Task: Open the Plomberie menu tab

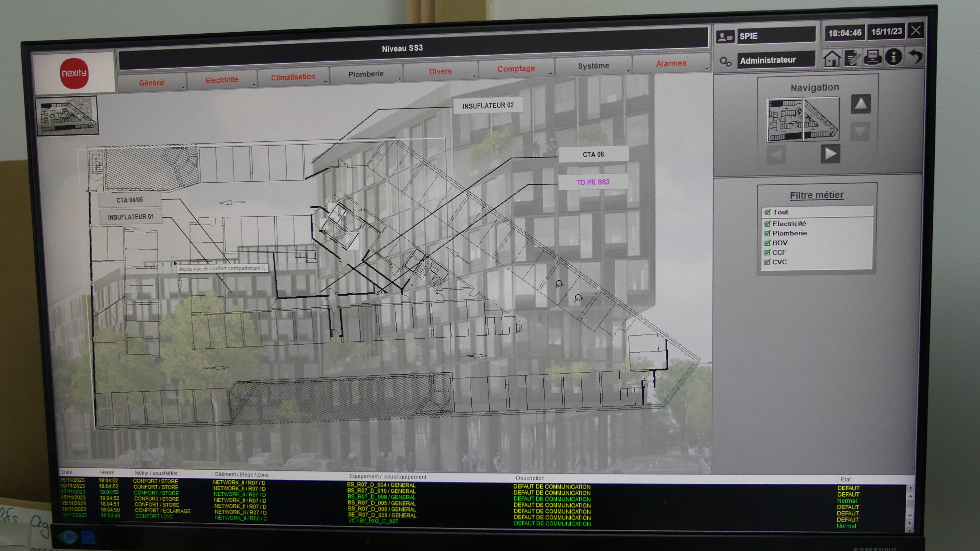Action: 366,74
